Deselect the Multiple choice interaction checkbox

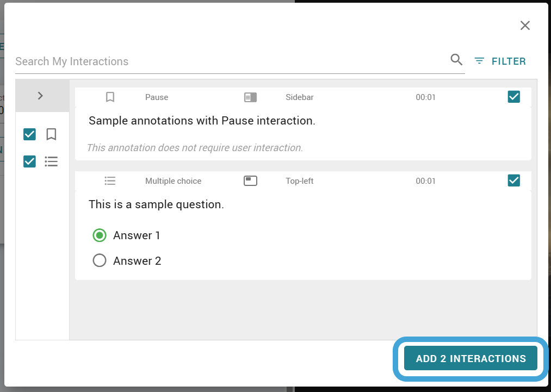coord(514,180)
